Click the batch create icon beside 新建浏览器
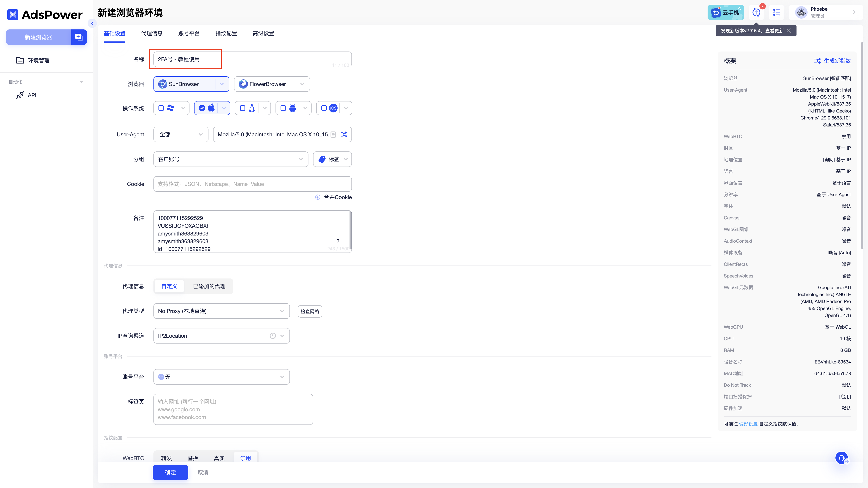Viewport: 868px width, 488px height. (79, 37)
